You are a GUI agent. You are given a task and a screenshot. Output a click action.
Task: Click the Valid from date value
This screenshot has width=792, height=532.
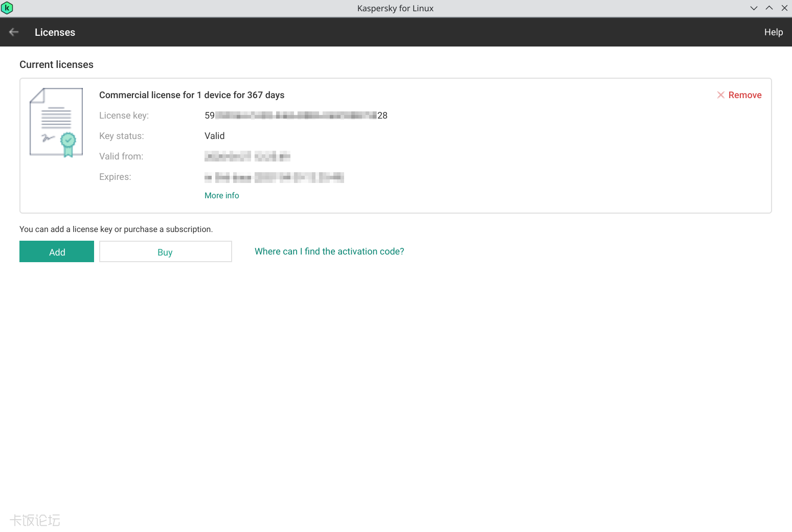(247, 156)
